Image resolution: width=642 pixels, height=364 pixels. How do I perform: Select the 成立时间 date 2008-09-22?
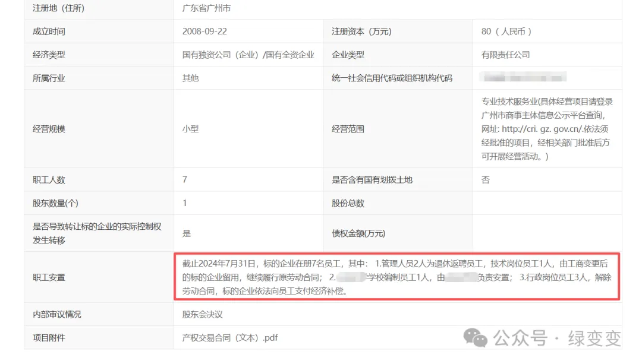[204, 31]
